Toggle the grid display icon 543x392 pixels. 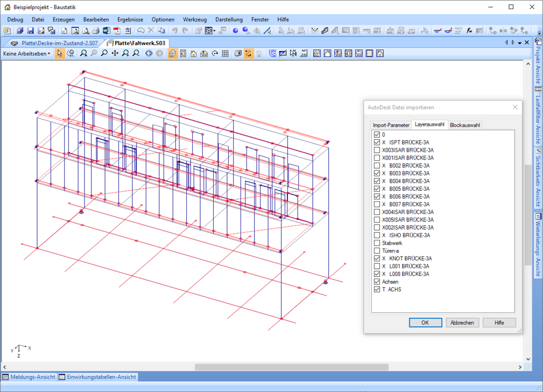(225, 53)
